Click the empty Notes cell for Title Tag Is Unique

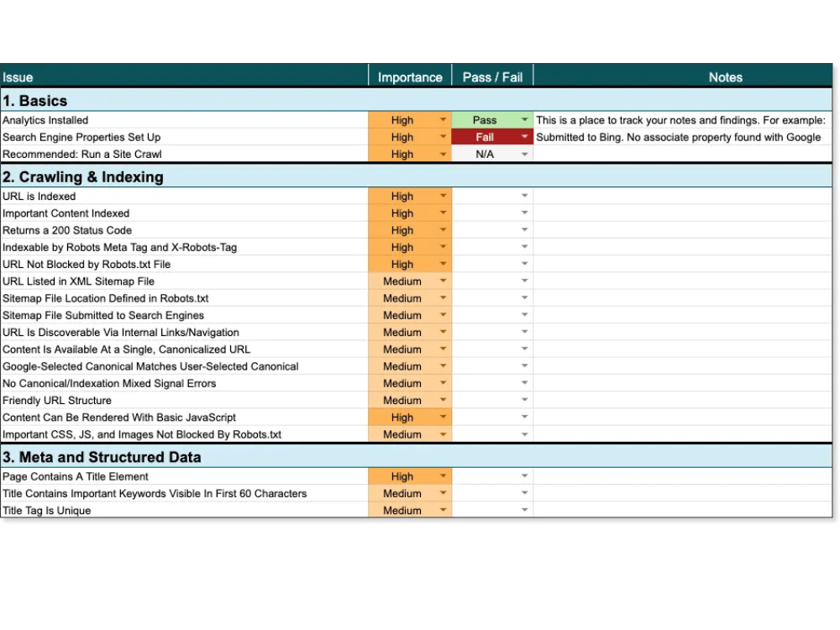[683, 510]
